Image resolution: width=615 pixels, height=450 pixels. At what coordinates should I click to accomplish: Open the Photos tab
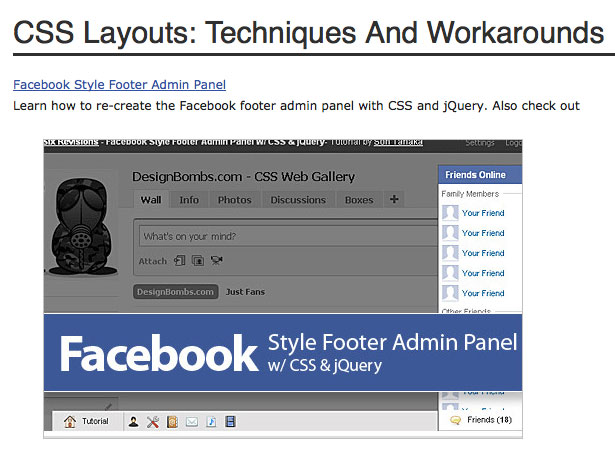point(235,200)
